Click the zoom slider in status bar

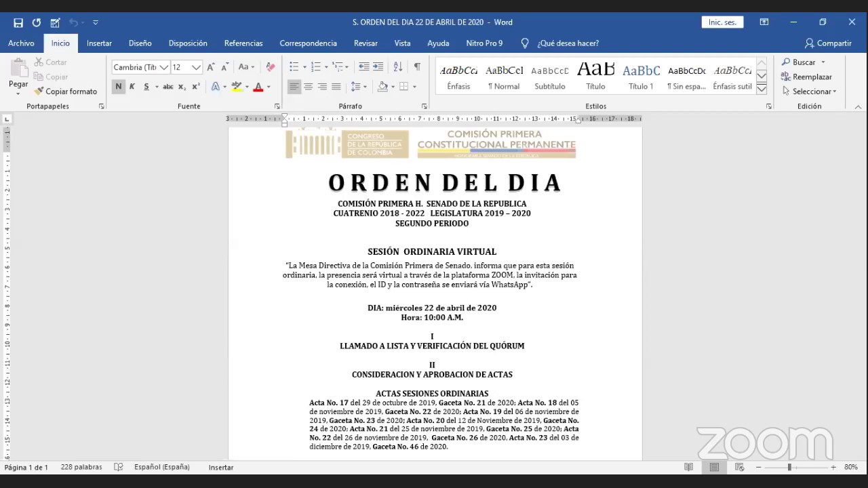pos(789,467)
